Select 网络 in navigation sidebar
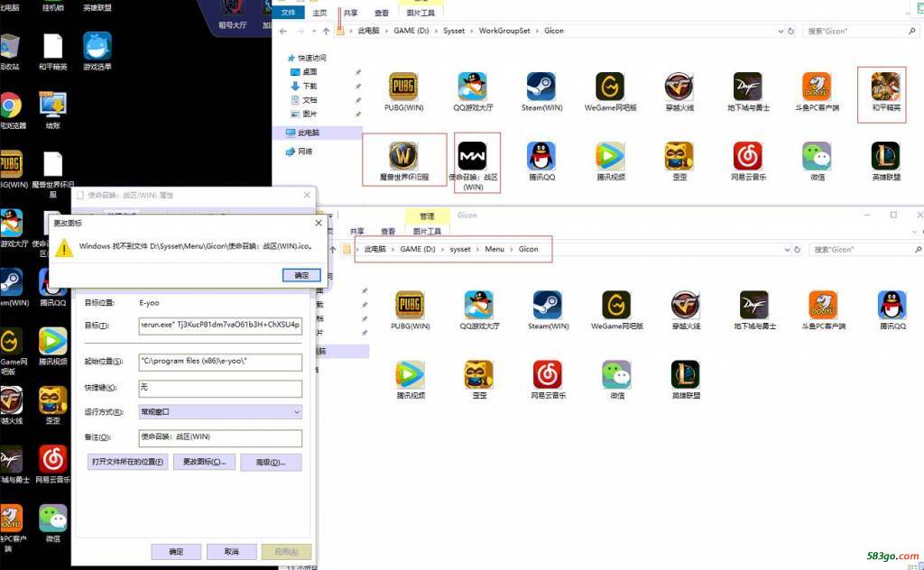924x570 pixels. click(x=300, y=152)
